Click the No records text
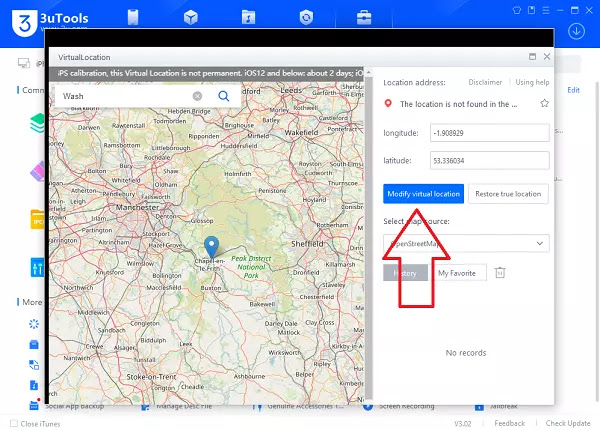Image resolution: width=600 pixels, height=430 pixels. (466, 352)
